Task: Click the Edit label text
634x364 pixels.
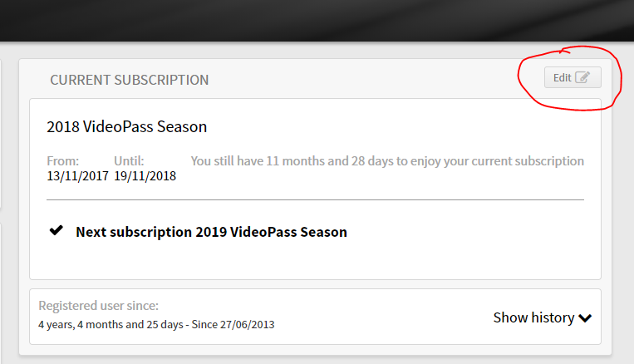Action: click(562, 77)
